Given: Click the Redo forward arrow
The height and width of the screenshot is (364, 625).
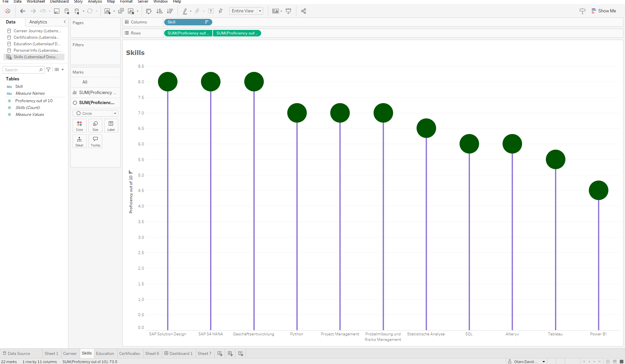Looking at the screenshot, I should pos(33,11).
